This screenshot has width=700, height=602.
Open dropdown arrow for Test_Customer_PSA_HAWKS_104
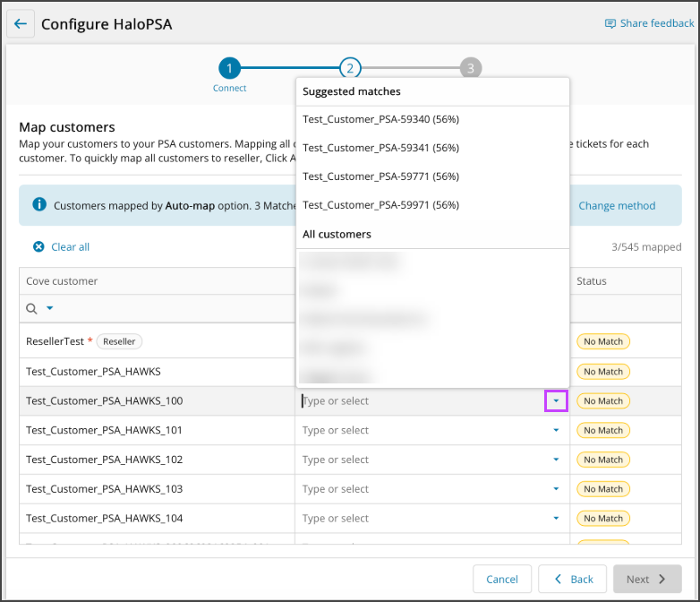click(x=556, y=519)
